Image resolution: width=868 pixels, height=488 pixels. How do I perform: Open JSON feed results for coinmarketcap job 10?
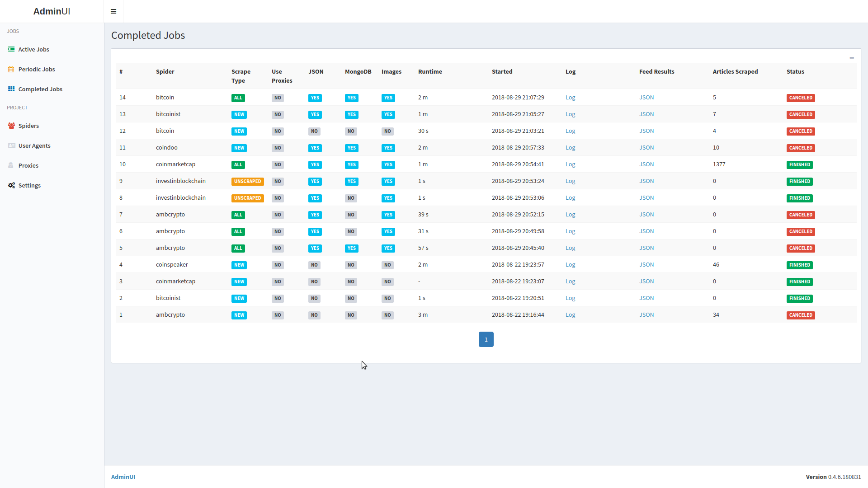tap(646, 164)
